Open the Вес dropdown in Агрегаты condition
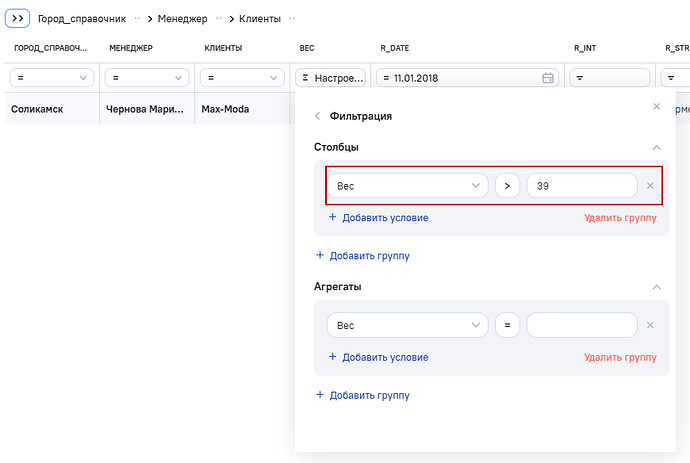 tap(407, 325)
